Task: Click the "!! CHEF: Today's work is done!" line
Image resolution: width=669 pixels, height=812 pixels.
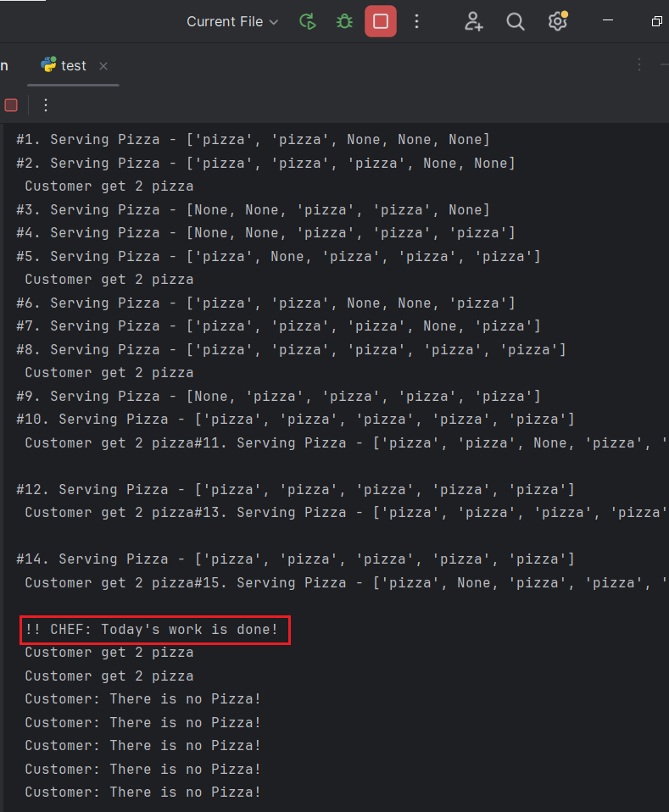Action: (x=151, y=629)
